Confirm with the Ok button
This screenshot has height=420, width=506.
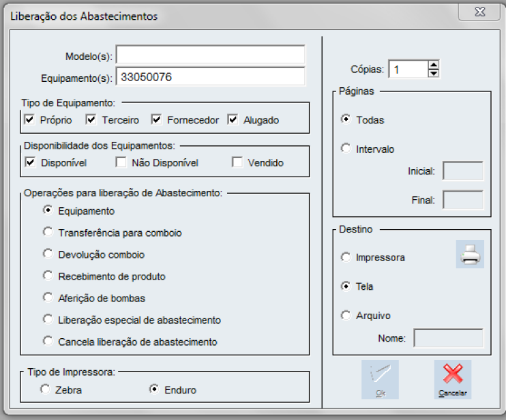(380, 379)
